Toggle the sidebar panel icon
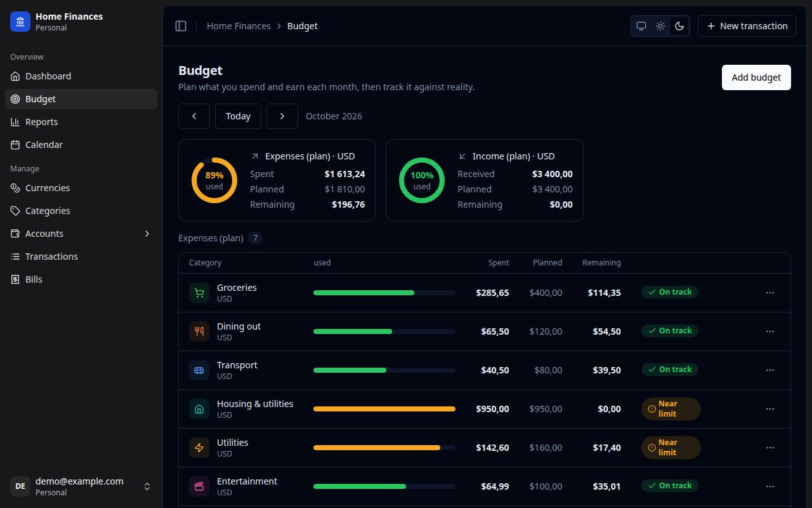Image resolution: width=812 pixels, height=508 pixels. tap(181, 26)
